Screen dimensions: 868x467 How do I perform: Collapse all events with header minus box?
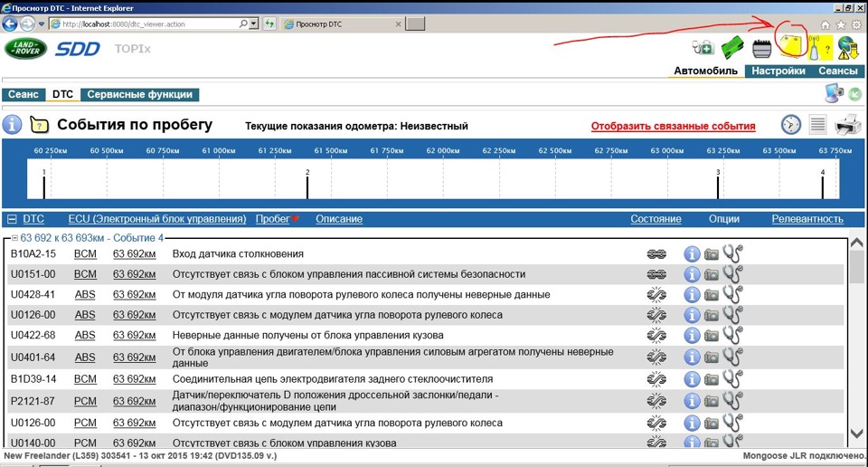click(12, 219)
